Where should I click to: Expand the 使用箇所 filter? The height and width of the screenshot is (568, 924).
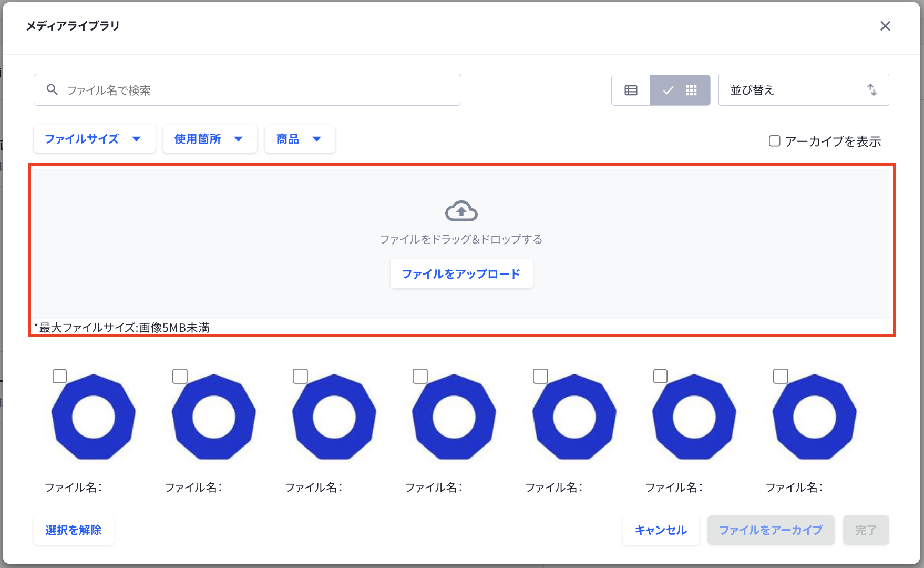coord(210,139)
